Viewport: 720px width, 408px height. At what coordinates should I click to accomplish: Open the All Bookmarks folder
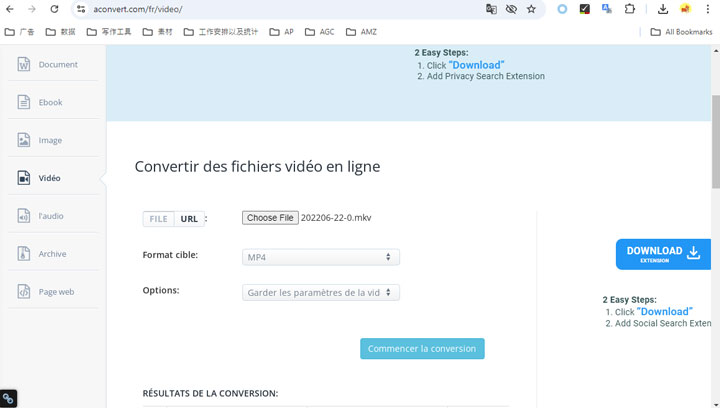tap(682, 32)
